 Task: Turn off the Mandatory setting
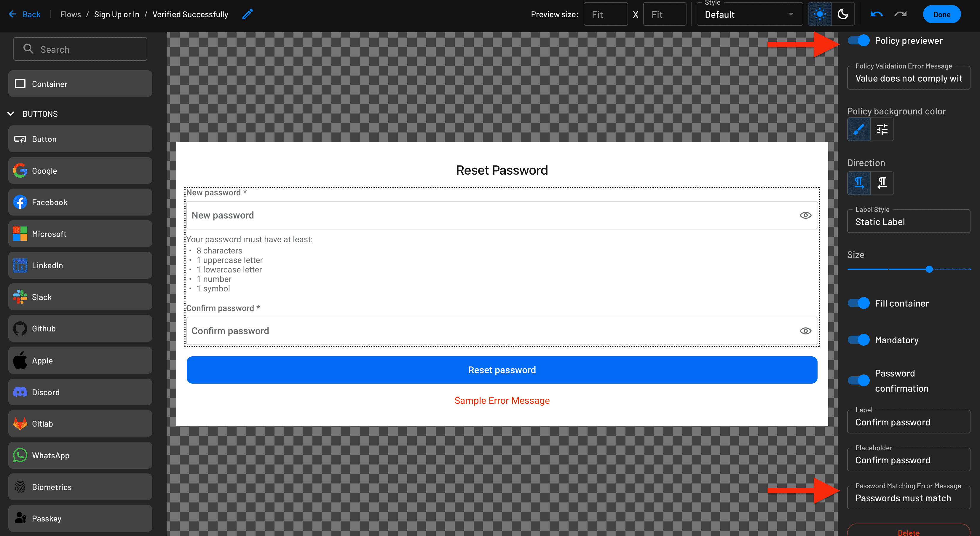[x=858, y=340]
